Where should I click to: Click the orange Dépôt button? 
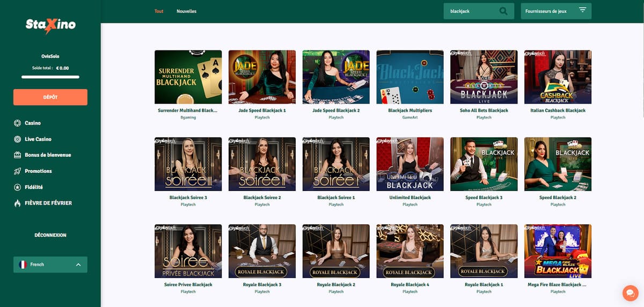(x=50, y=97)
